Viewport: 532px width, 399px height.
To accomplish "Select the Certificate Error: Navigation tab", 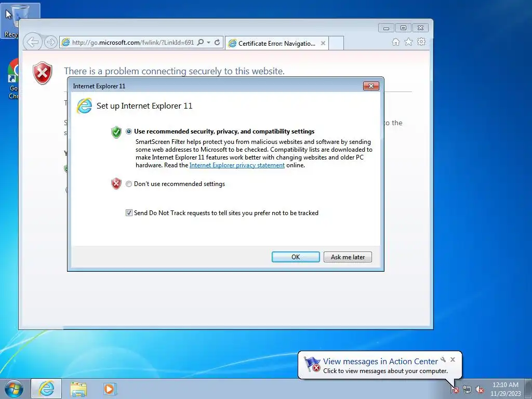I will click(276, 44).
